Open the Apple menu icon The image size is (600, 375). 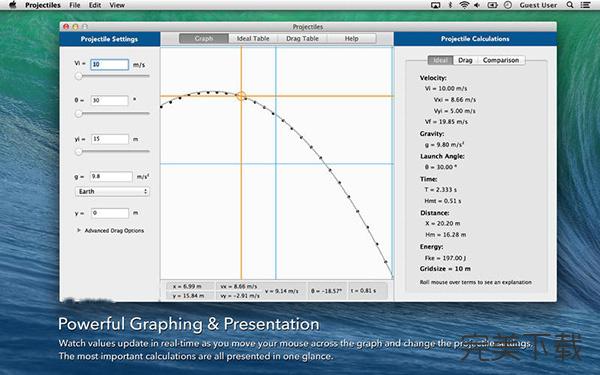[13, 5]
